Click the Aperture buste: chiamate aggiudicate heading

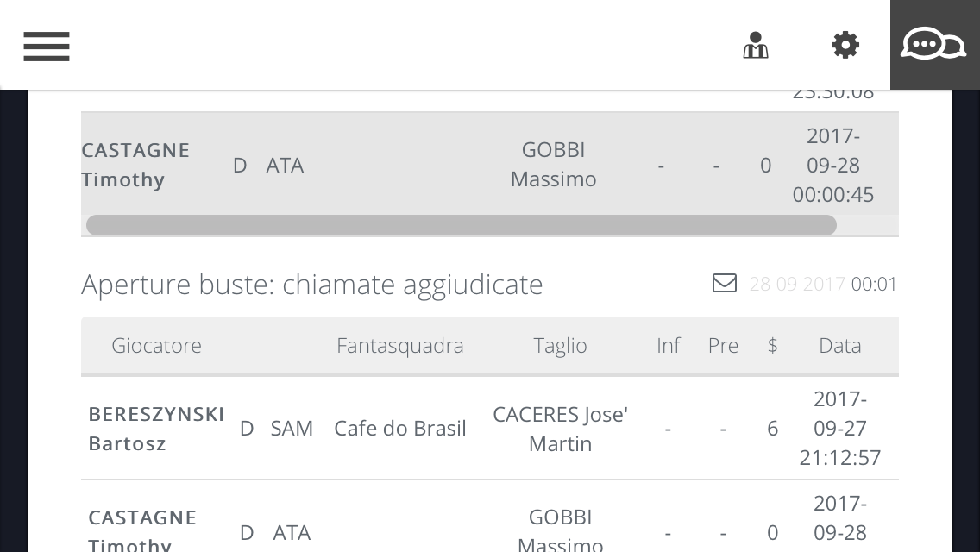click(x=312, y=284)
